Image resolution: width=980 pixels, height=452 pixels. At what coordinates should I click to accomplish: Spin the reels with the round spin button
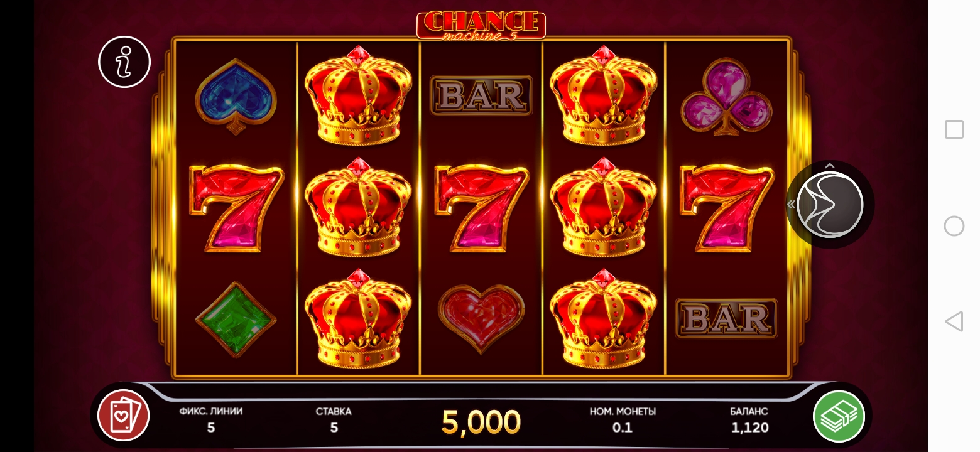(830, 204)
